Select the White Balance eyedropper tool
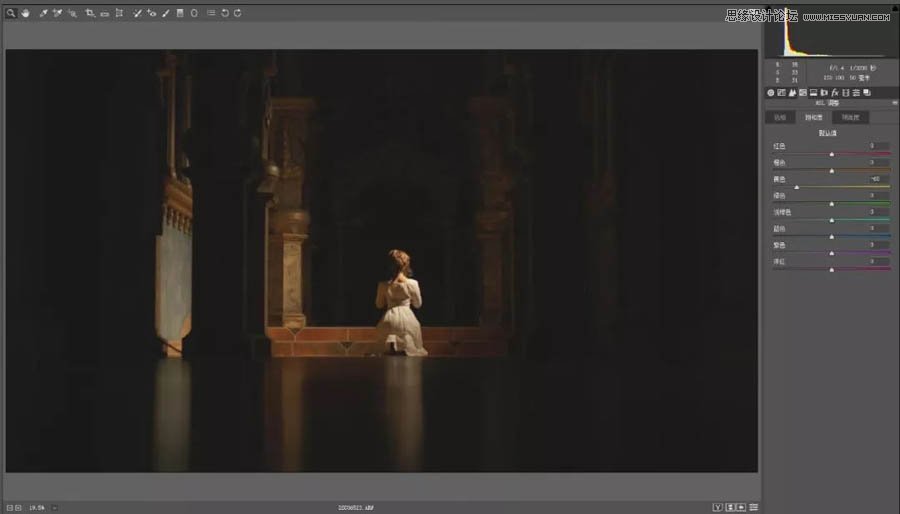 (44, 13)
